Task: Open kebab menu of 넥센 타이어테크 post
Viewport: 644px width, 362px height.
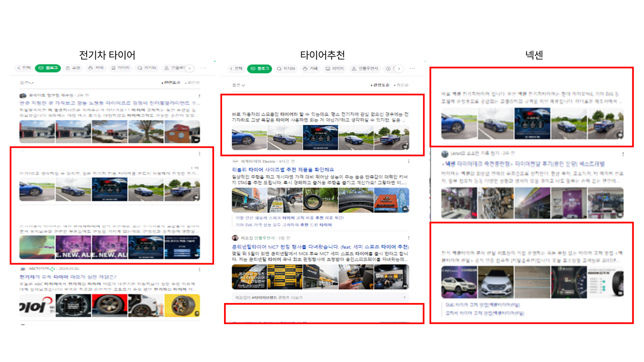Action: tap(623, 154)
